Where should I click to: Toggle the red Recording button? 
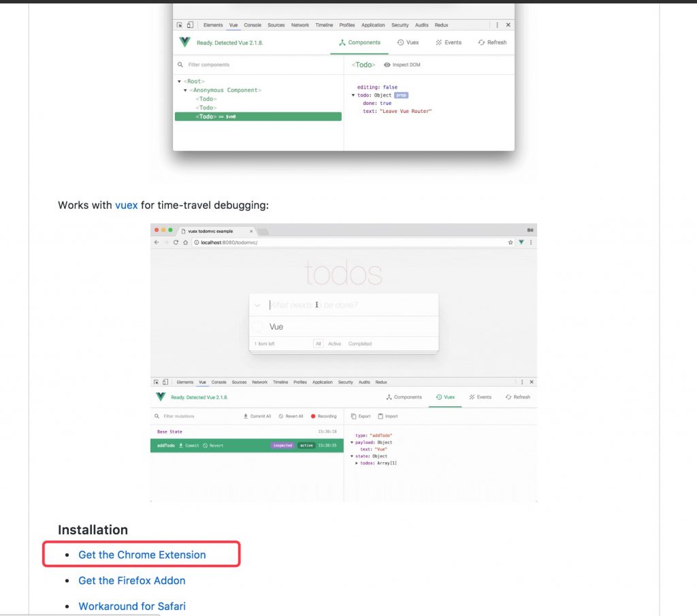click(314, 416)
